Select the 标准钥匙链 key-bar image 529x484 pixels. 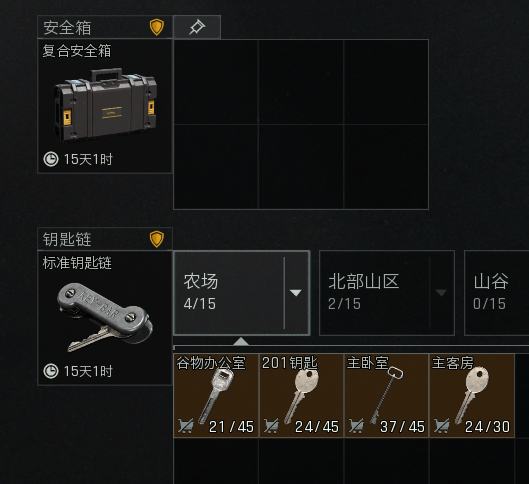point(105,317)
